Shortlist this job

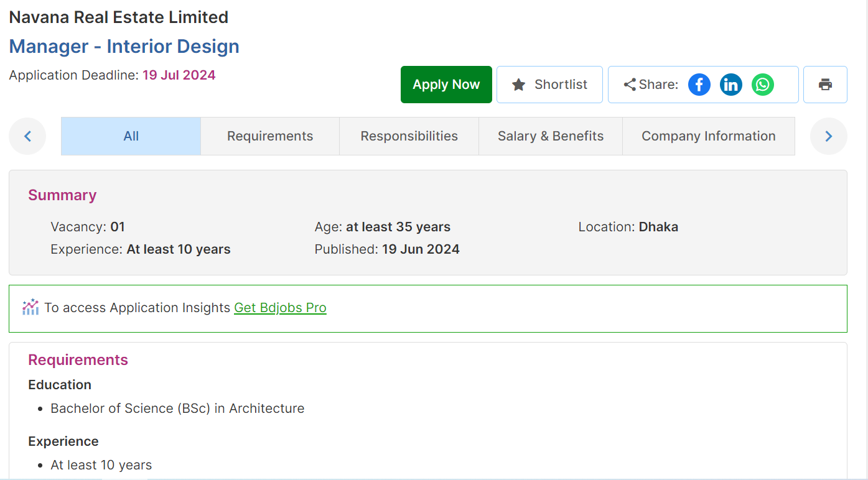click(x=549, y=85)
